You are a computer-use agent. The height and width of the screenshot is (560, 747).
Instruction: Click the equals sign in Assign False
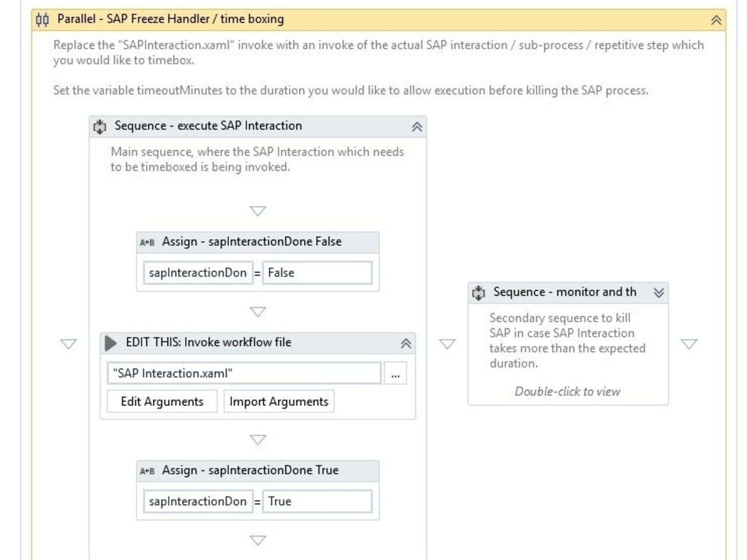point(257,273)
